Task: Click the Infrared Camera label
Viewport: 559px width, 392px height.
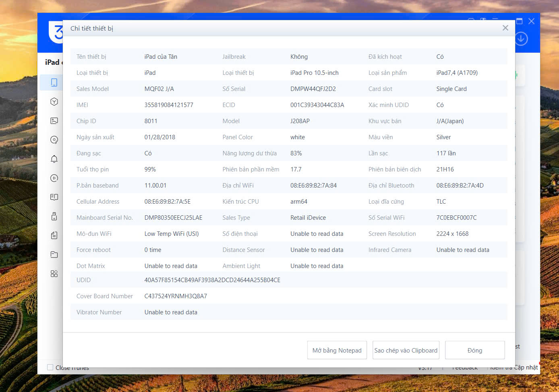Action: point(390,250)
